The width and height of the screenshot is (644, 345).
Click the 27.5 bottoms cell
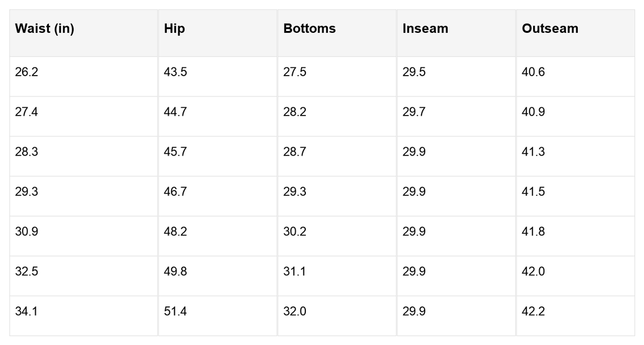point(295,72)
